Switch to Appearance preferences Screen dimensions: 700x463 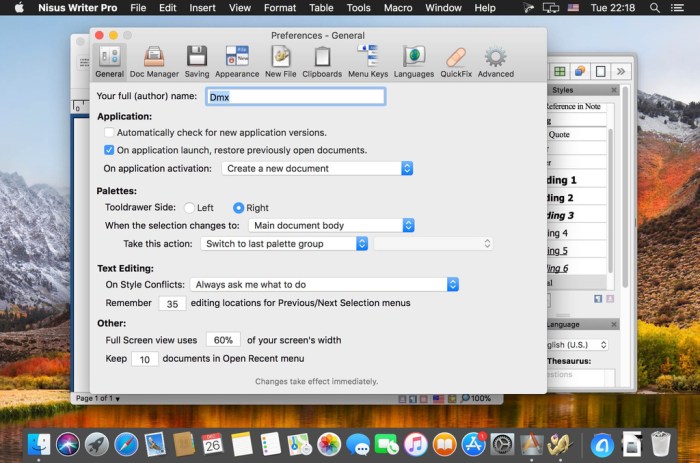[x=237, y=60]
